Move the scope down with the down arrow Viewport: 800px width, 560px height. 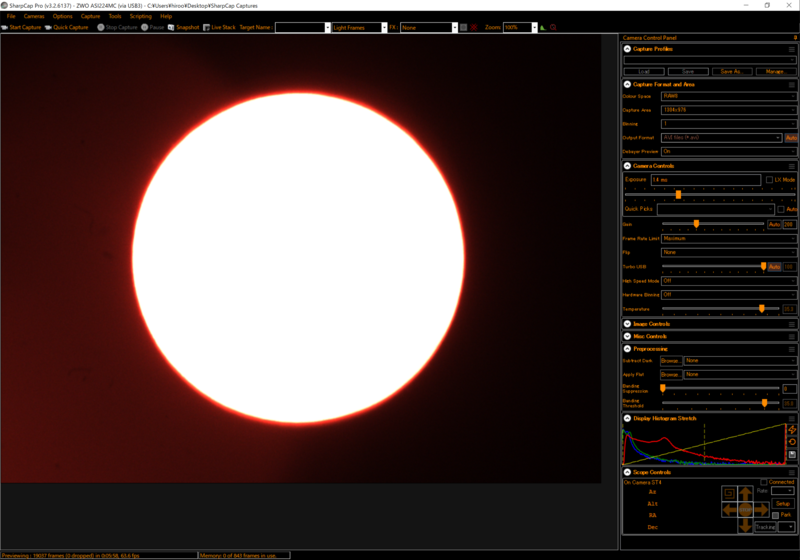(745, 525)
